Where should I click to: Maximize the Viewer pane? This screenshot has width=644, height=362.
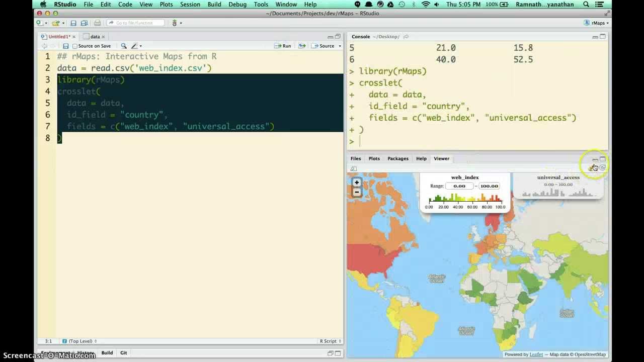[x=603, y=159]
